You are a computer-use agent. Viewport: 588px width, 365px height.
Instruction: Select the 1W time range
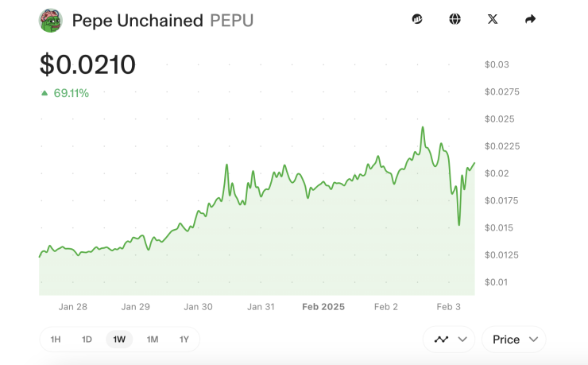(x=119, y=340)
